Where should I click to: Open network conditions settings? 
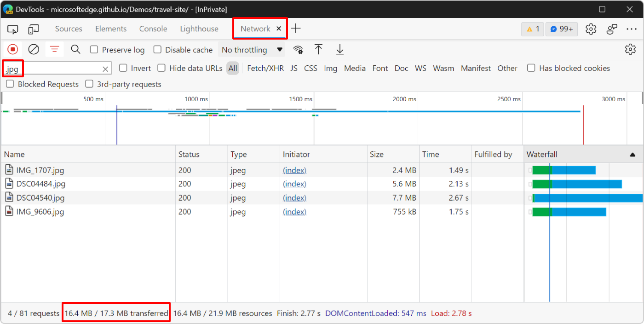(298, 49)
